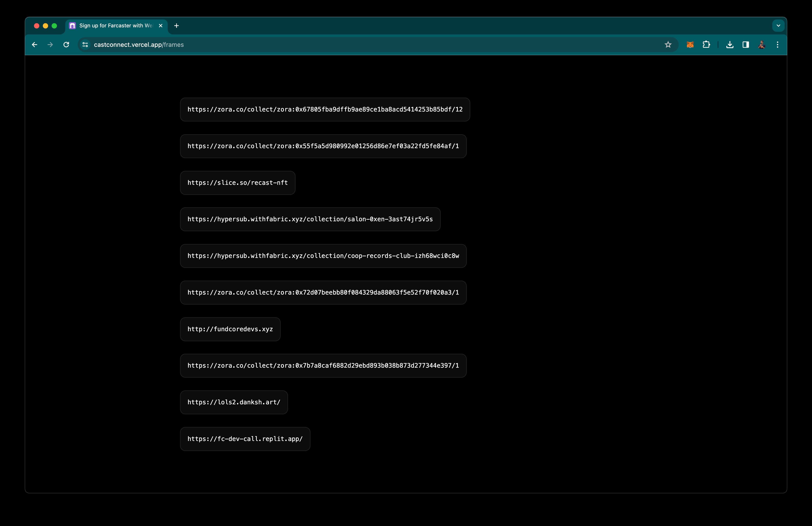Open the fc-dev-call.replit.app link
Screen dimensions: 812x526
(245, 439)
